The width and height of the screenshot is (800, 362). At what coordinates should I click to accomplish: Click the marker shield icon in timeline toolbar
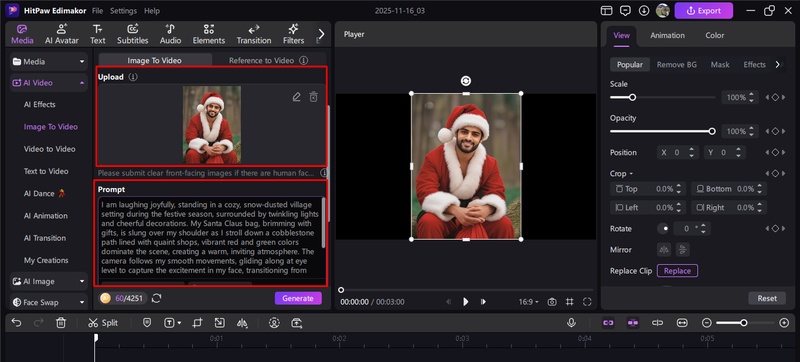pos(147,322)
